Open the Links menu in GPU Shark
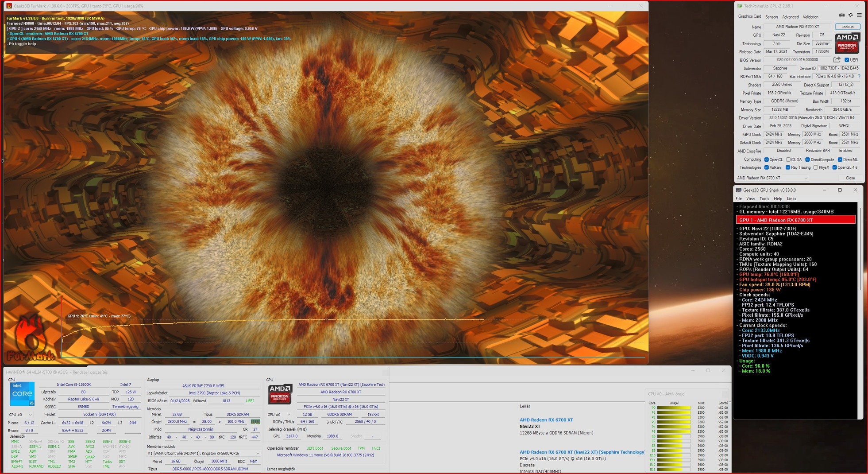The height and width of the screenshot is (474, 868). pos(791,199)
